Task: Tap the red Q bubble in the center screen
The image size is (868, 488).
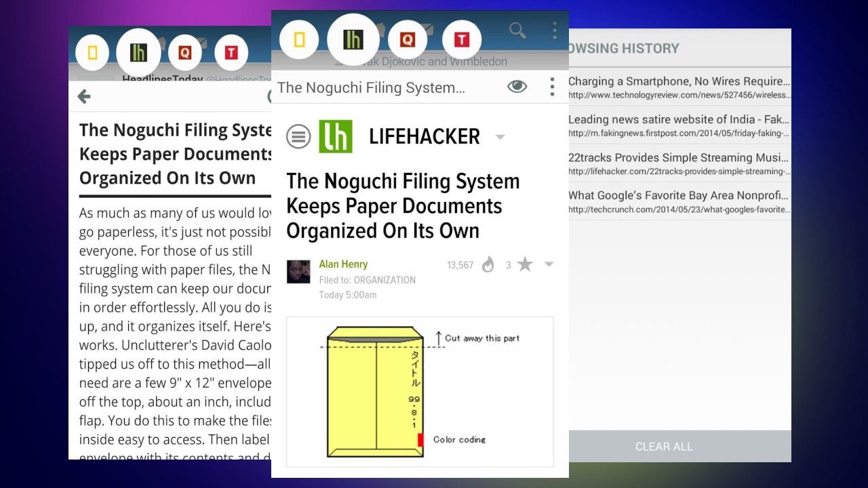Action: 408,40
